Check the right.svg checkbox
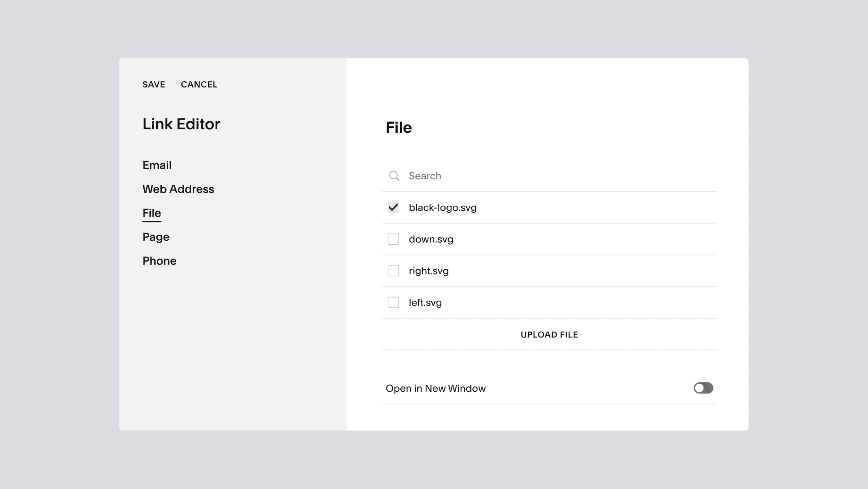This screenshot has width=868, height=489. 393,271
